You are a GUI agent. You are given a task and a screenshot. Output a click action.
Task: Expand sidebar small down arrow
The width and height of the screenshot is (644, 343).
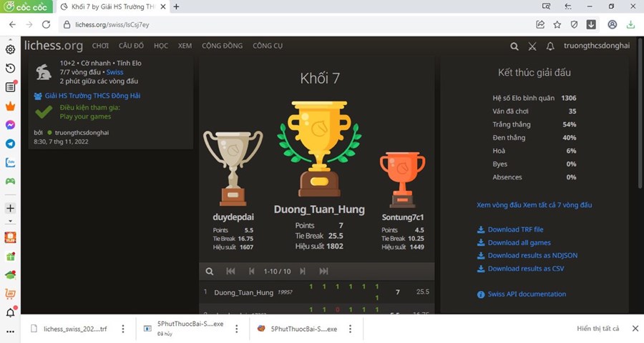pos(11,222)
